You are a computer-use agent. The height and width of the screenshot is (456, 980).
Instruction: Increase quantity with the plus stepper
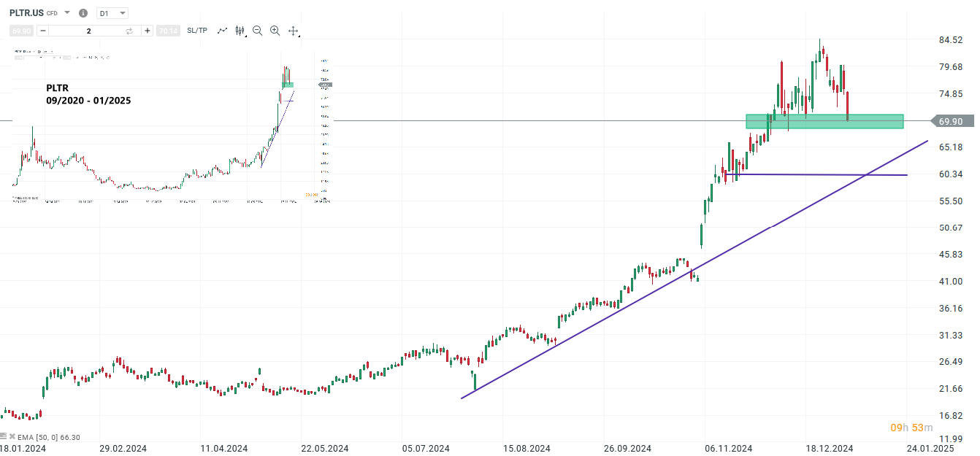(x=146, y=31)
